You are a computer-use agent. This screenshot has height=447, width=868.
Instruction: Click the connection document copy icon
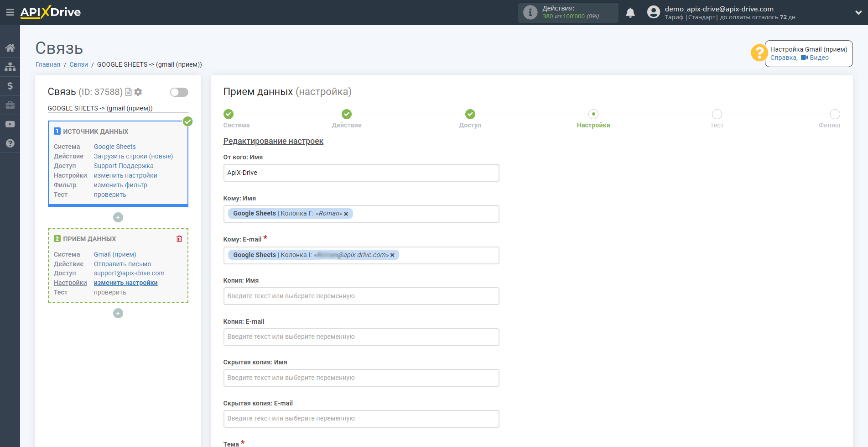click(129, 92)
